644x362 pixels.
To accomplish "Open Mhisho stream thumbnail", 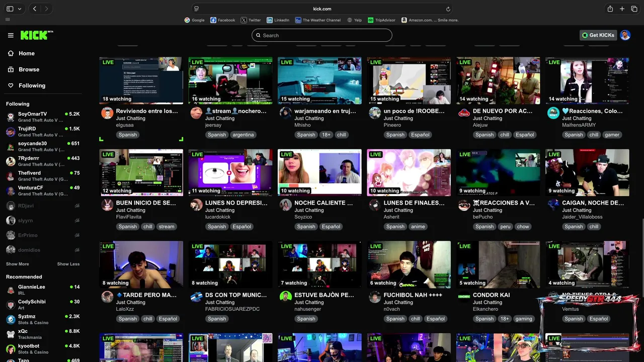I will tap(319, 80).
